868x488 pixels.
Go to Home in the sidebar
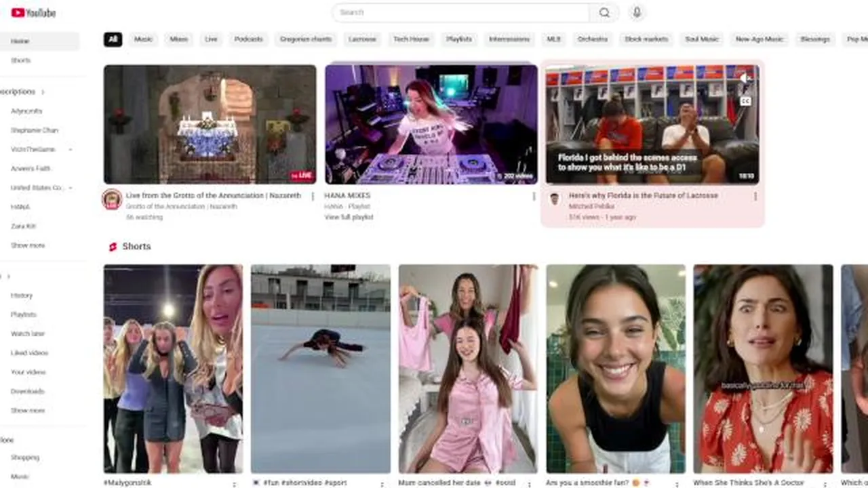tap(39, 41)
